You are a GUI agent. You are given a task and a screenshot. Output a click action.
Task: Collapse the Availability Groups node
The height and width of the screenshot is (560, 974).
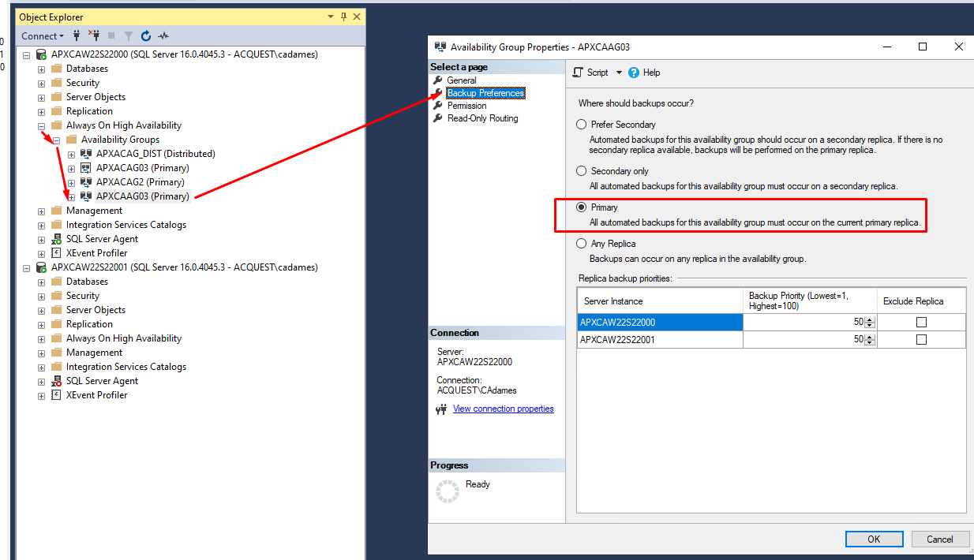[57, 140]
